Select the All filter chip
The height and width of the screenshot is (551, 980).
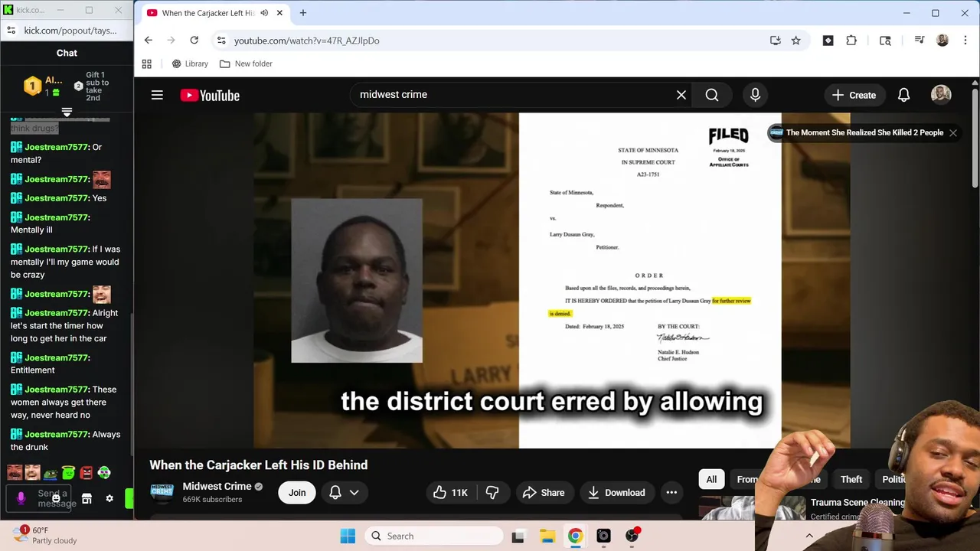711,479
